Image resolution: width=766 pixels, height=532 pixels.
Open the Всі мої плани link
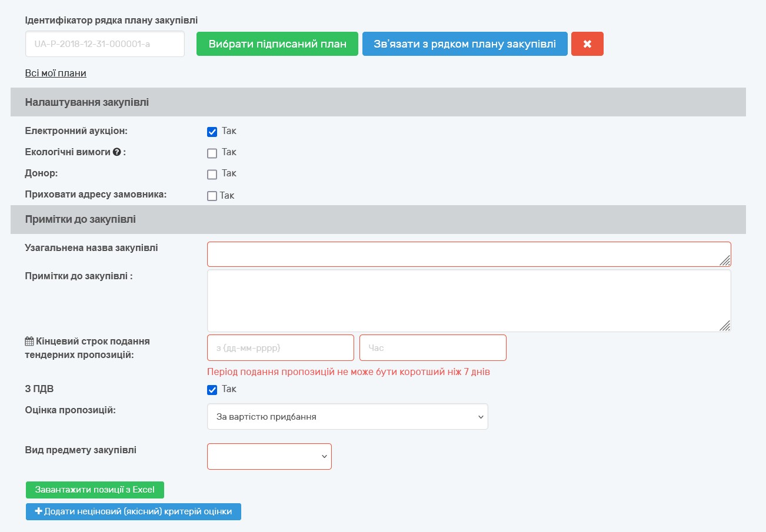[56, 73]
